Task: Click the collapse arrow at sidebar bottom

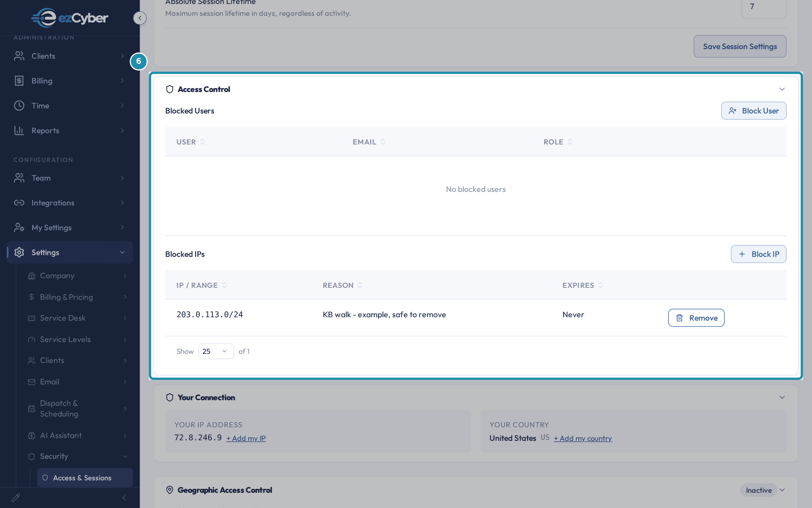Action: 124,498
